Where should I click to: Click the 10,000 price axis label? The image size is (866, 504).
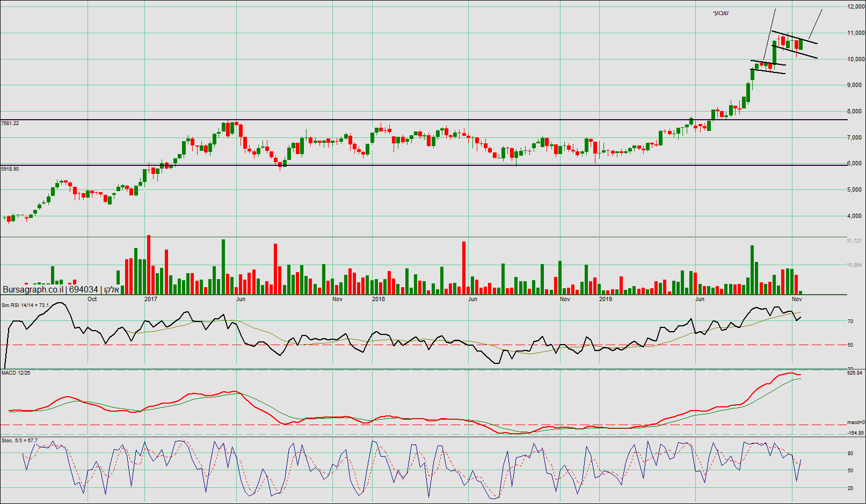pyautogui.click(x=855, y=59)
